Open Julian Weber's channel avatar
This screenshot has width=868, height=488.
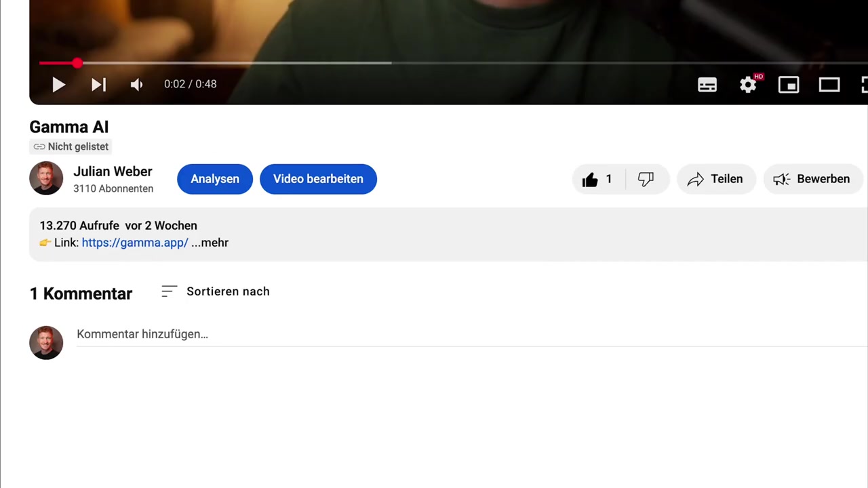(46, 178)
